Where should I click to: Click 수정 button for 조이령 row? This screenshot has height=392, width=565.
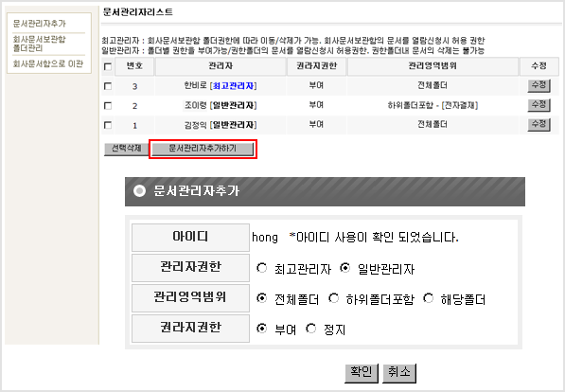[539, 105]
